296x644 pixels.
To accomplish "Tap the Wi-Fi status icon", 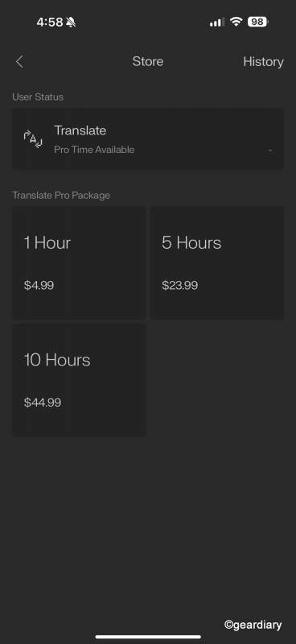I will pos(236,22).
